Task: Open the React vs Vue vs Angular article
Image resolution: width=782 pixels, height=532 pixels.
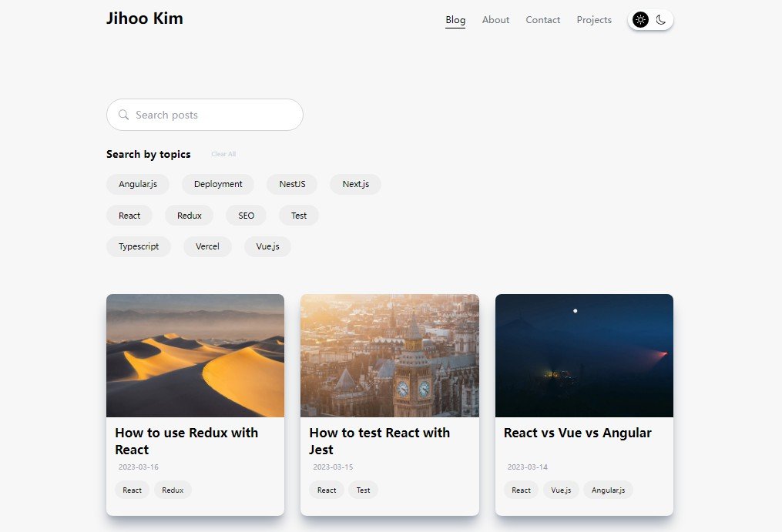Action: (577, 433)
